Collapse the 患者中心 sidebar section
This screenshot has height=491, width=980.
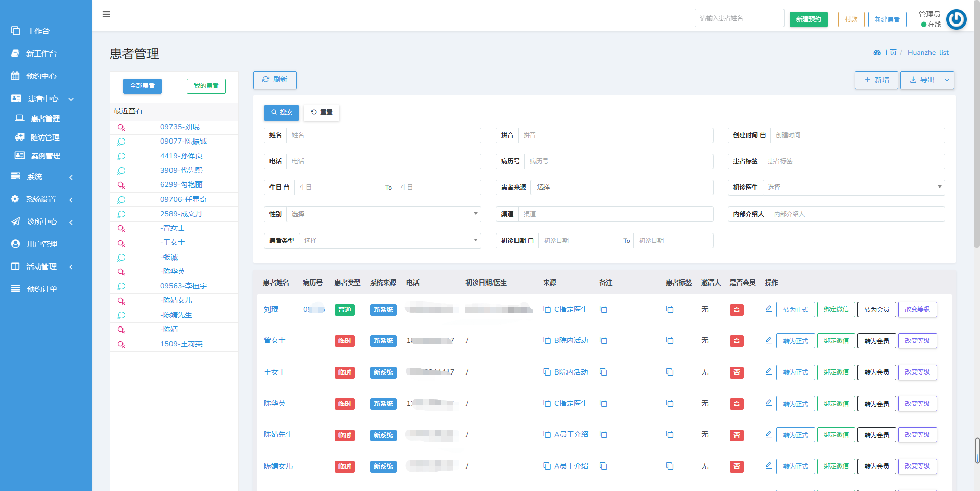(x=43, y=99)
